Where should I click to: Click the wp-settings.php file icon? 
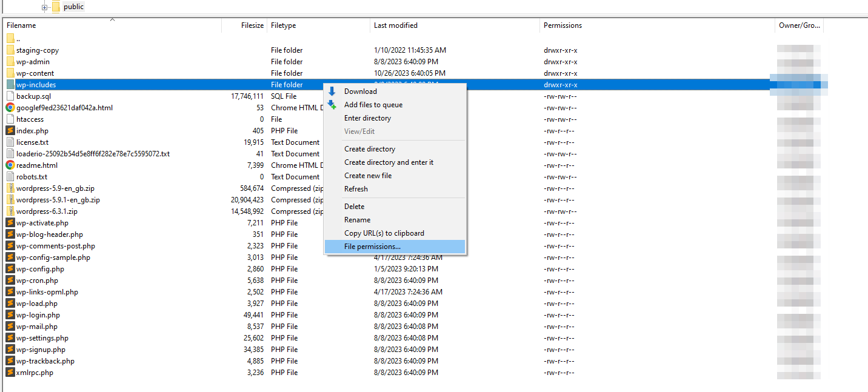(10, 338)
